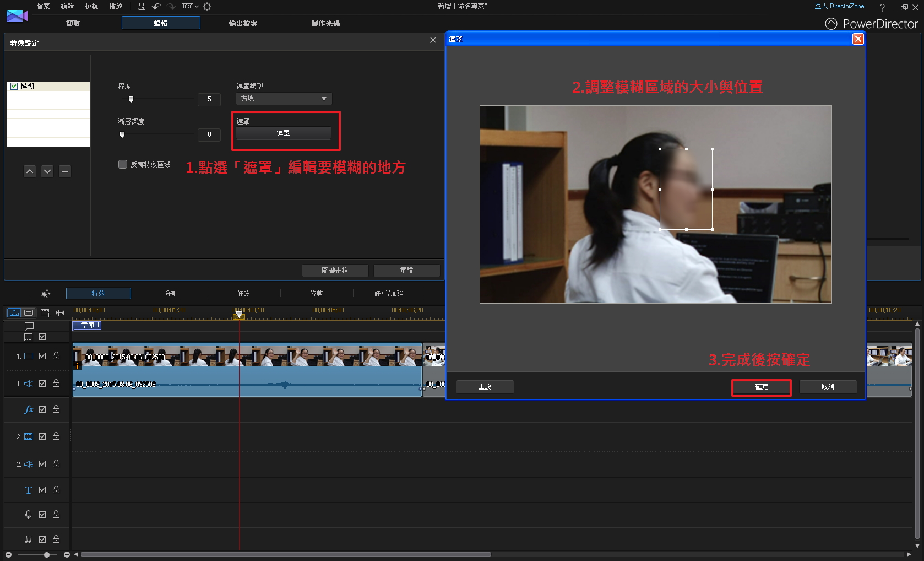
Task: Click the undo arrow icon
Action: click(156, 7)
